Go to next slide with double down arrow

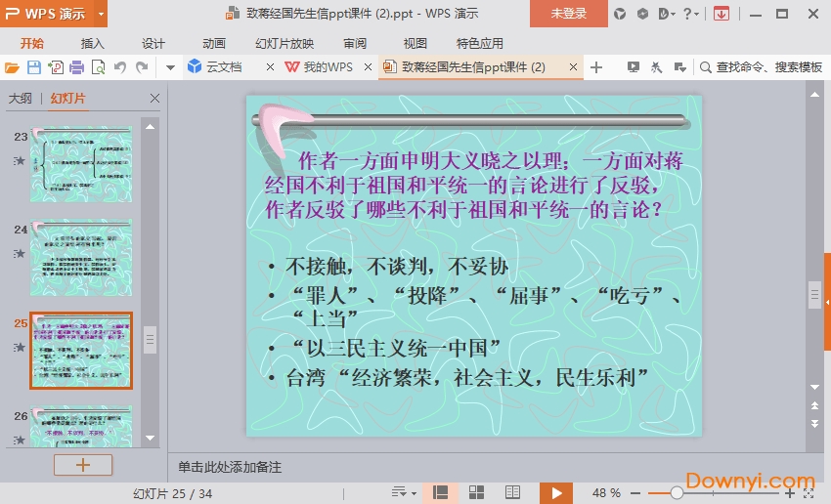tap(814, 423)
